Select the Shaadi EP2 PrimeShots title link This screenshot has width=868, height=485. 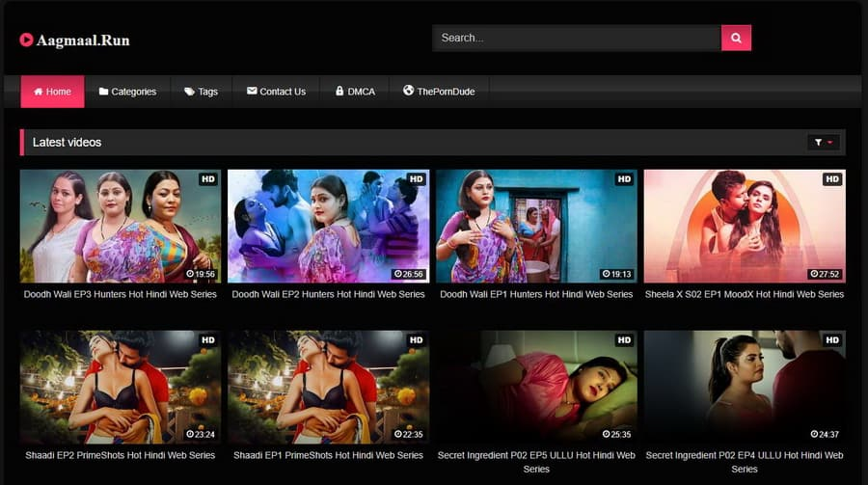point(120,455)
